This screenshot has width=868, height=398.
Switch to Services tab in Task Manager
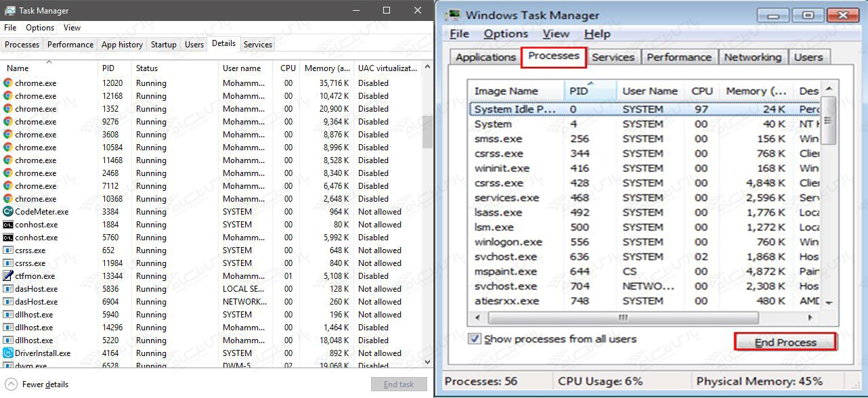tap(258, 45)
